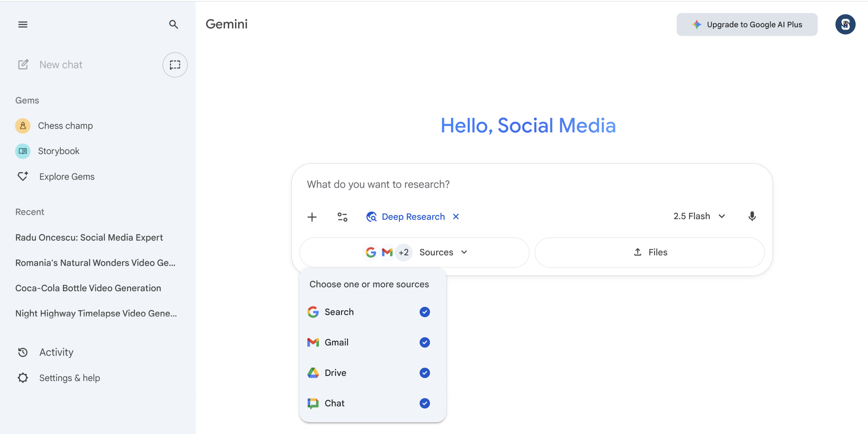Click the sidebar search icon
Image resolution: width=868 pixels, height=434 pixels.
coord(173,24)
